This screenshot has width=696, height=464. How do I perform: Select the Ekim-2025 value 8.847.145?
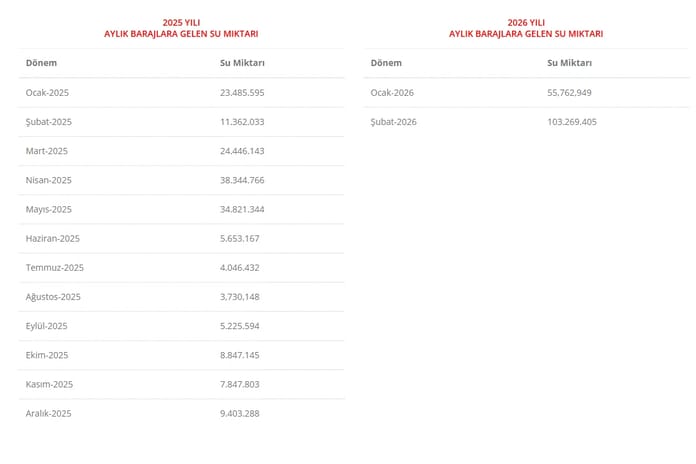(x=240, y=355)
